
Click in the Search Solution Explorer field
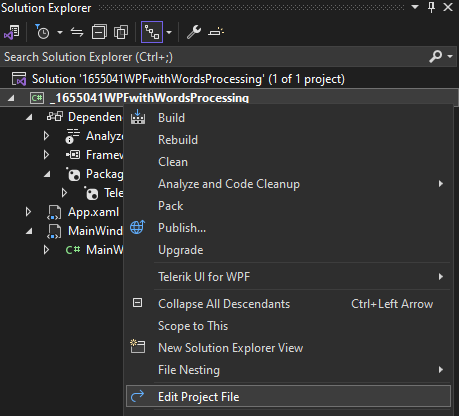[x=213, y=57]
